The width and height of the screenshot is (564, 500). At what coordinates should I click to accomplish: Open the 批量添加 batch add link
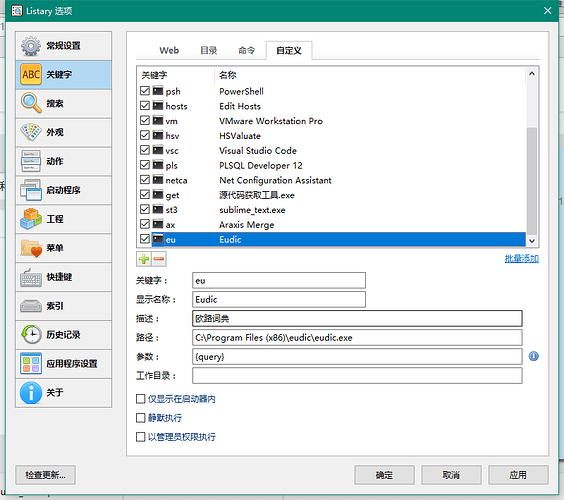pyautogui.click(x=522, y=258)
